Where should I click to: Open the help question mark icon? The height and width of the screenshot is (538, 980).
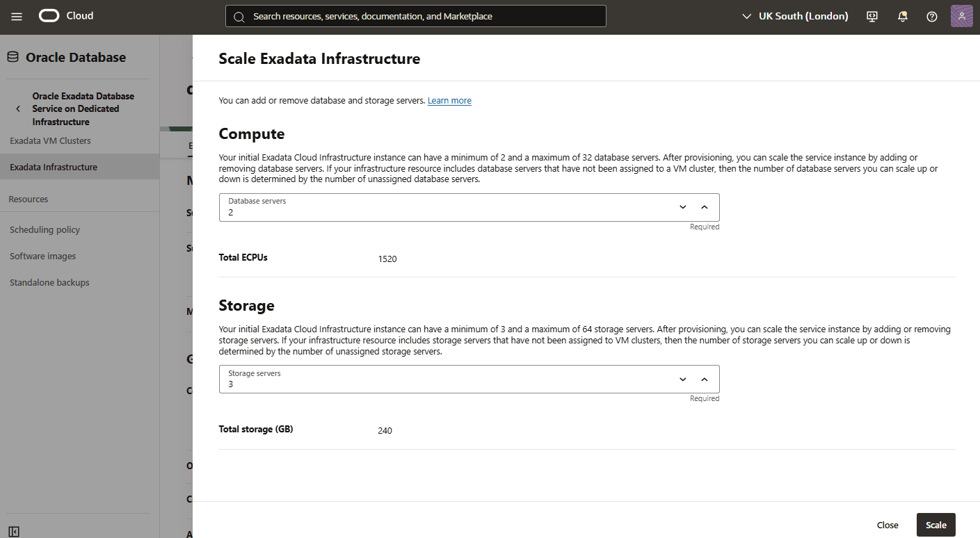pyautogui.click(x=932, y=15)
